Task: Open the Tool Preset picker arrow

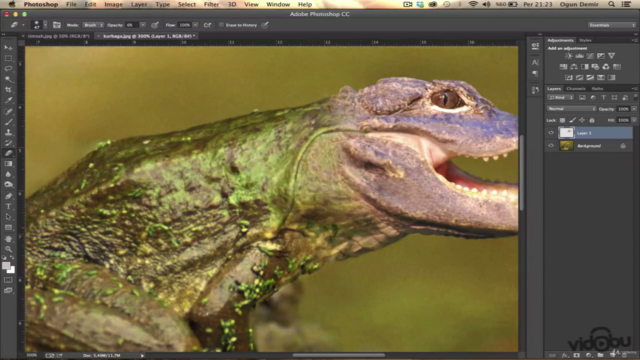Action: tap(23, 25)
